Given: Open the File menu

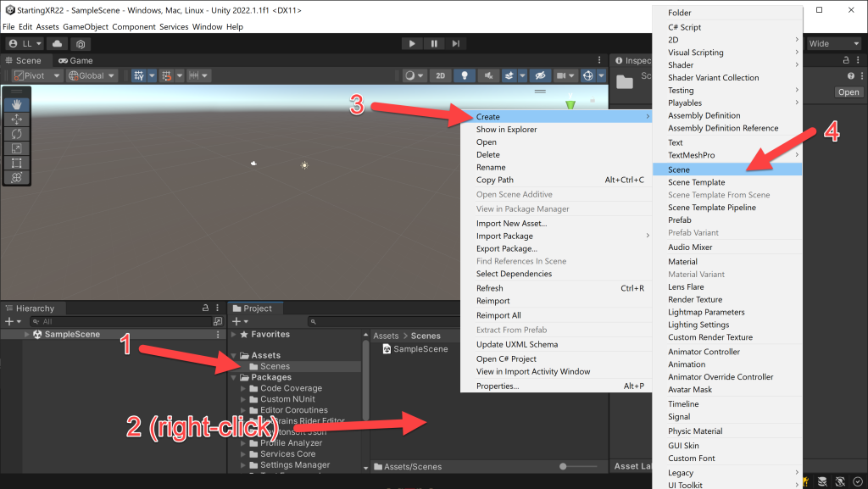Looking at the screenshot, I should (x=8, y=26).
